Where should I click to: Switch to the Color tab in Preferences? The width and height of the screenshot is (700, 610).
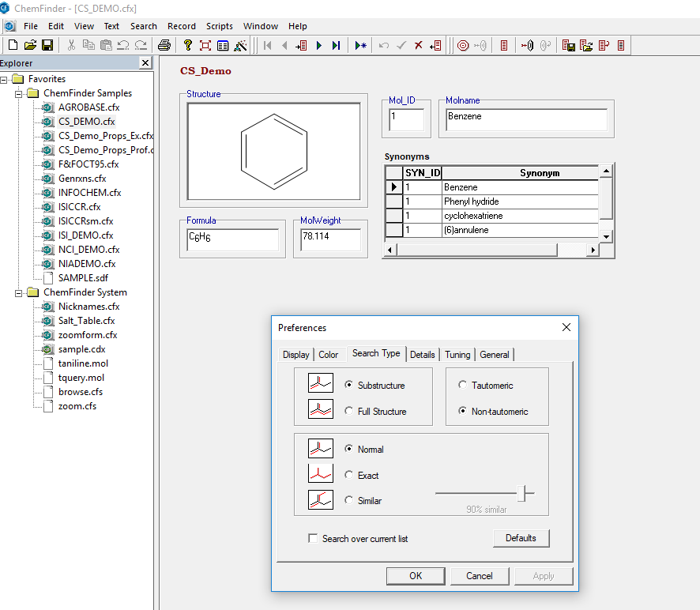click(x=328, y=355)
